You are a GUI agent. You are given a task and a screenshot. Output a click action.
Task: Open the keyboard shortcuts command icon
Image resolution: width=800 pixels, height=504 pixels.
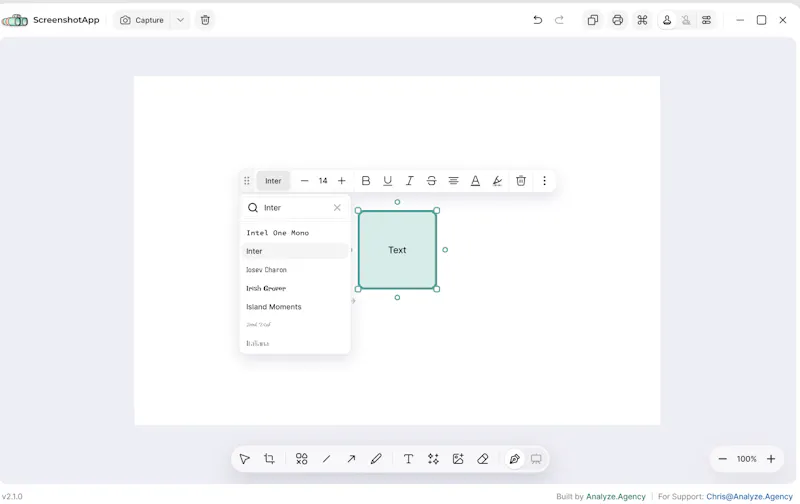pyautogui.click(x=642, y=20)
